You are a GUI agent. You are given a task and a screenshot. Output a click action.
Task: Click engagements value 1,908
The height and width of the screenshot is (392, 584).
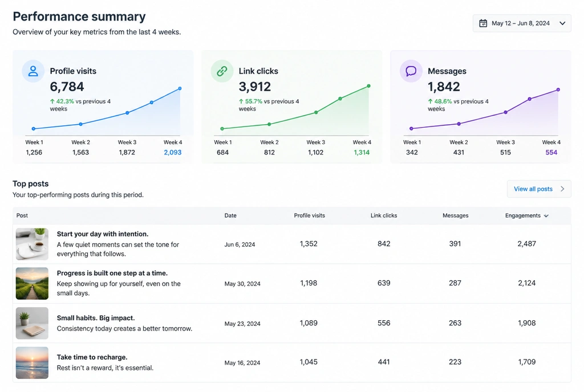click(x=526, y=323)
